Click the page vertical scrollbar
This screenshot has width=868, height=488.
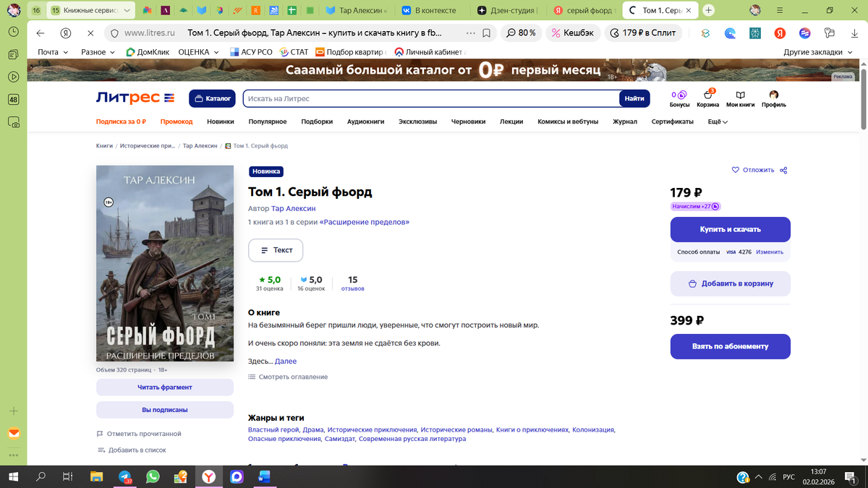[x=863, y=101]
